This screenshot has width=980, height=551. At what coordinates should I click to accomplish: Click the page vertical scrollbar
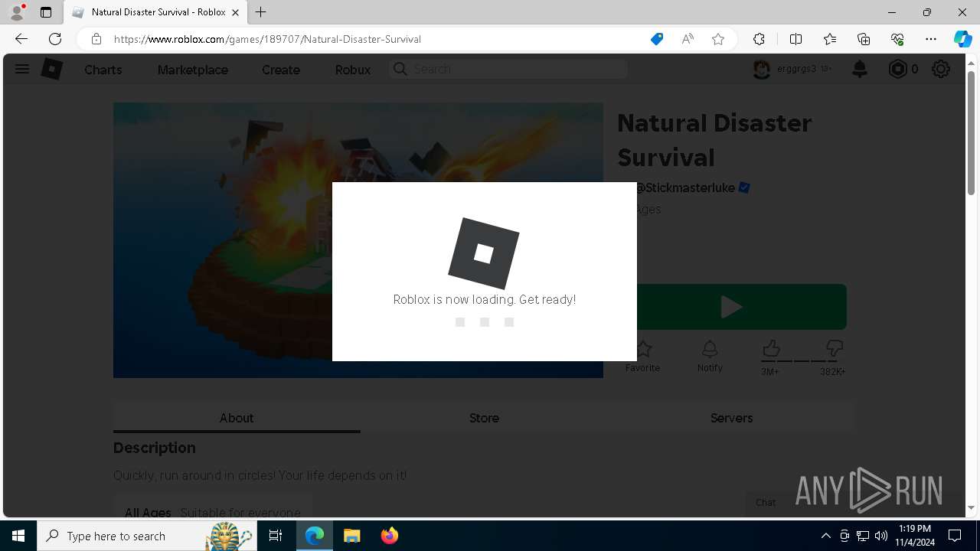point(972,133)
